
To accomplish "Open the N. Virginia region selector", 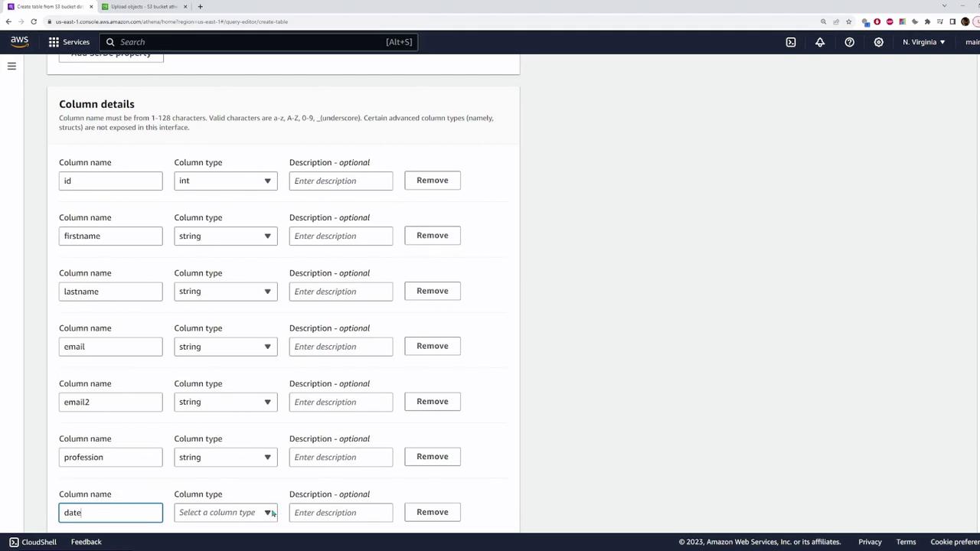I will tap(923, 42).
